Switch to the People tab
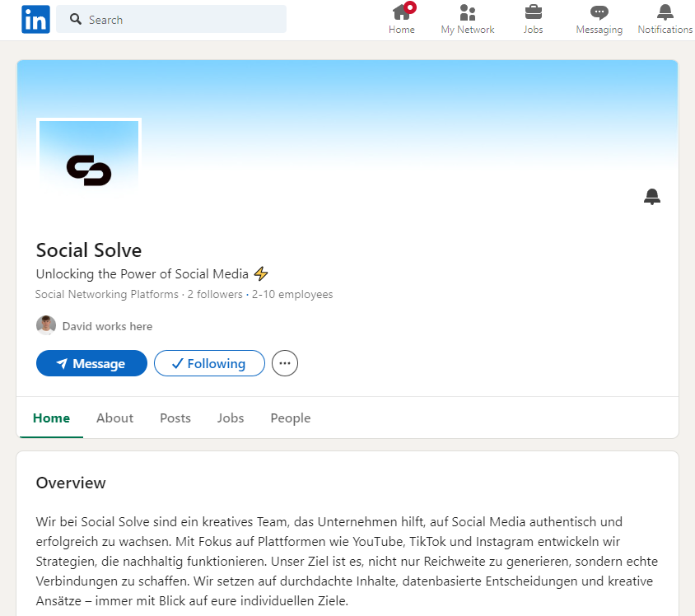 pos(291,418)
